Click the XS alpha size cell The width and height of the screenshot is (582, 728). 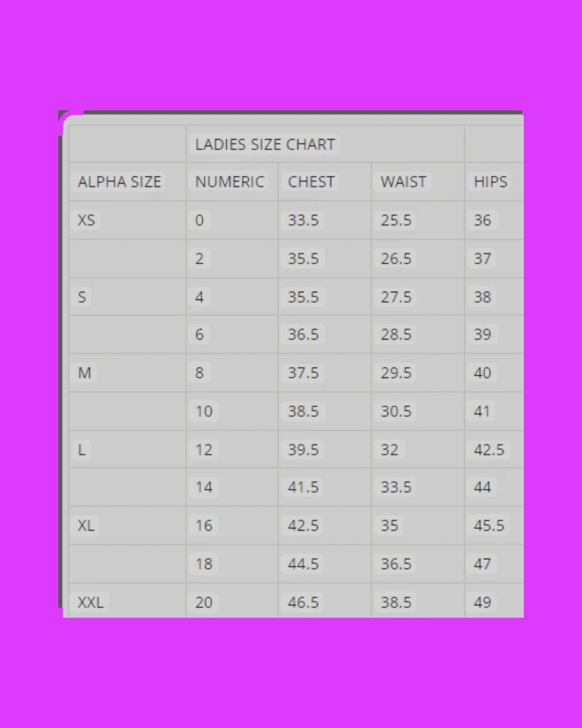[x=86, y=220]
